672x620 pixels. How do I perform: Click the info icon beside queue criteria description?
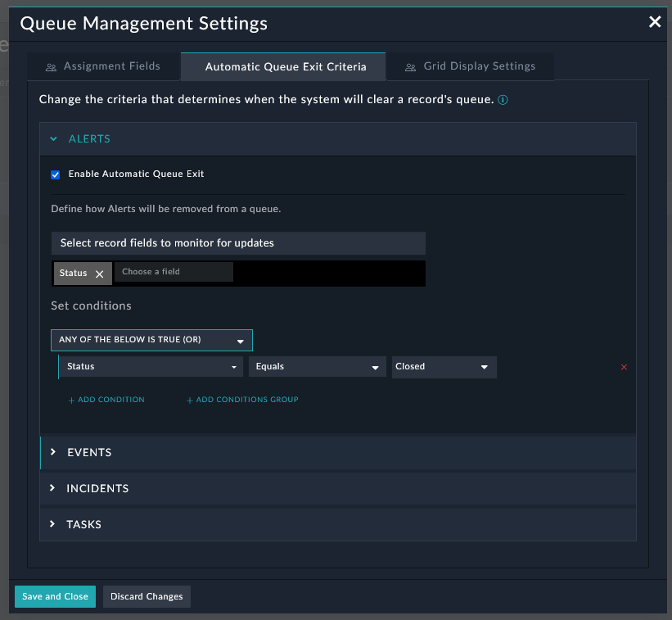point(503,100)
